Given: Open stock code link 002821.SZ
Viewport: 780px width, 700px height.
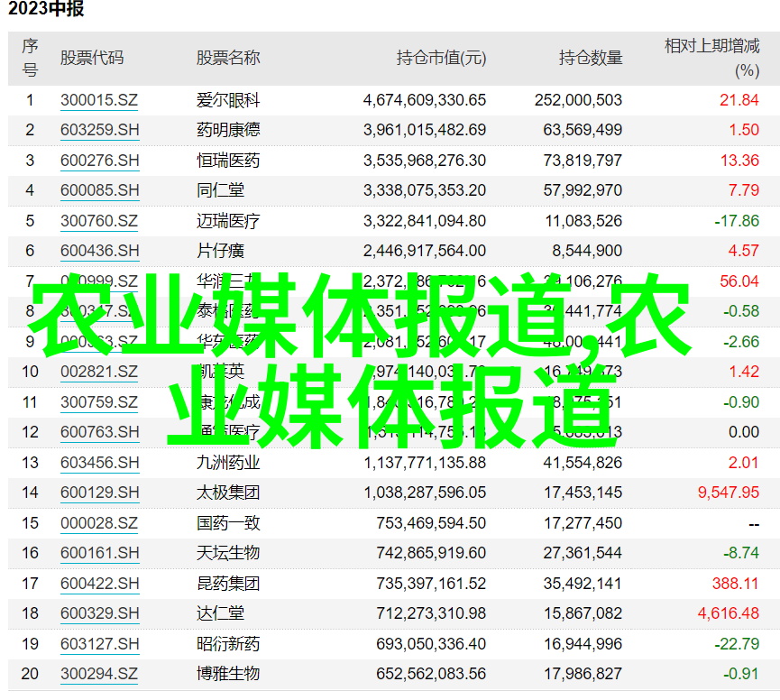Looking at the screenshot, I should click(99, 372).
